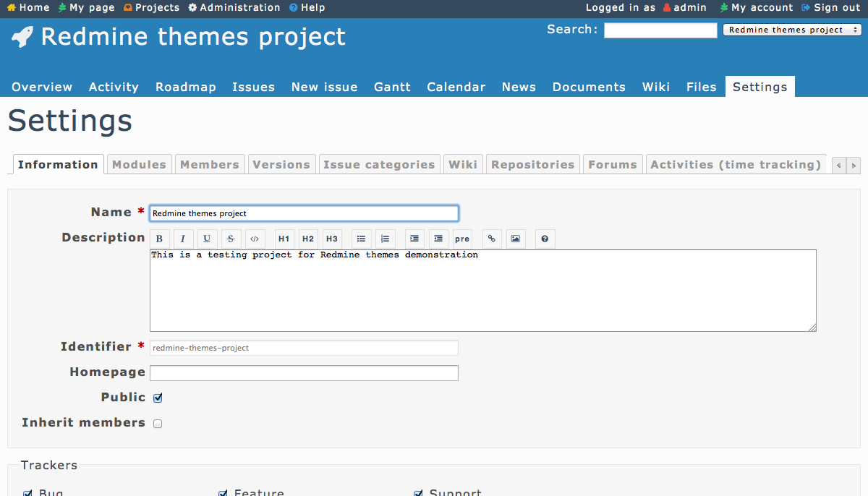This screenshot has height=496, width=868.
Task: Uncheck the Support tracker checkbox
Action: click(418, 493)
